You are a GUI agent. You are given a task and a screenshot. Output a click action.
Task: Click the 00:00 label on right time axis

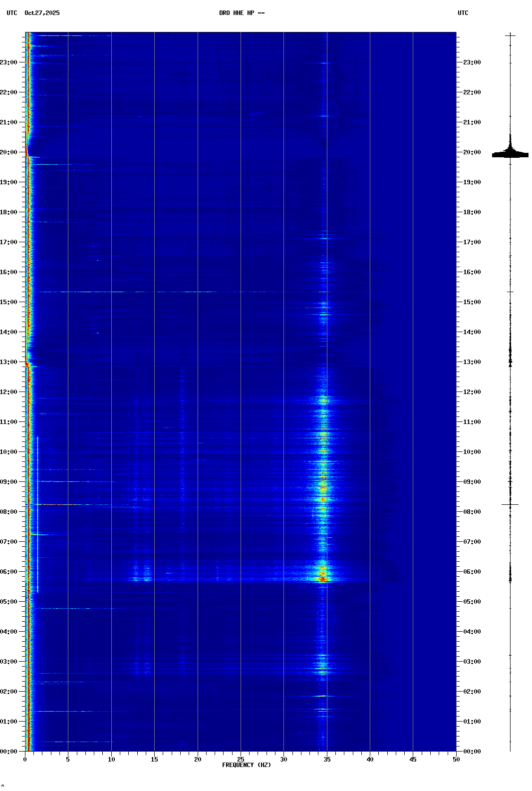coord(472,752)
